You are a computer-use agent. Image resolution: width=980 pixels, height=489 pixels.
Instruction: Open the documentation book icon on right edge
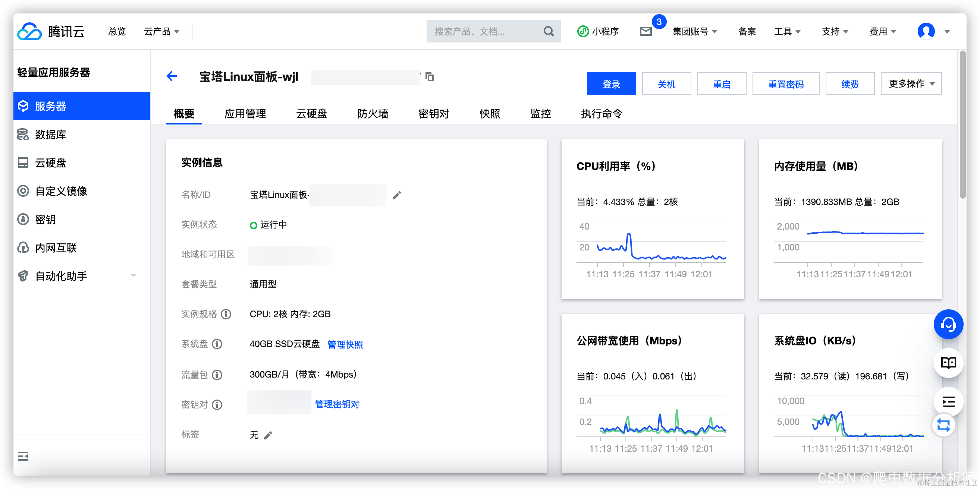coord(948,362)
